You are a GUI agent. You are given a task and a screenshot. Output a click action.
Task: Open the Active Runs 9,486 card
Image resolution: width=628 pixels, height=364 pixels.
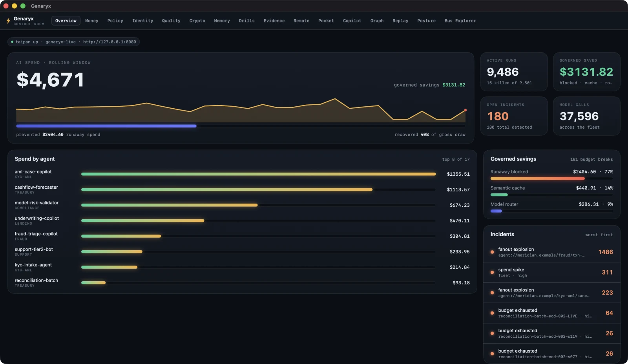click(x=514, y=72)
